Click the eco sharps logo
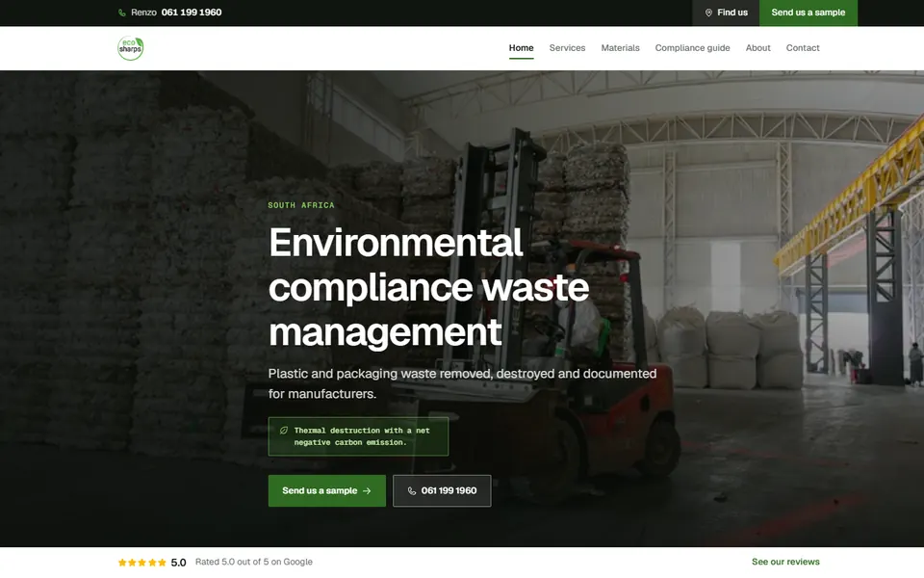The image size is (924, 578). point(130,48)
